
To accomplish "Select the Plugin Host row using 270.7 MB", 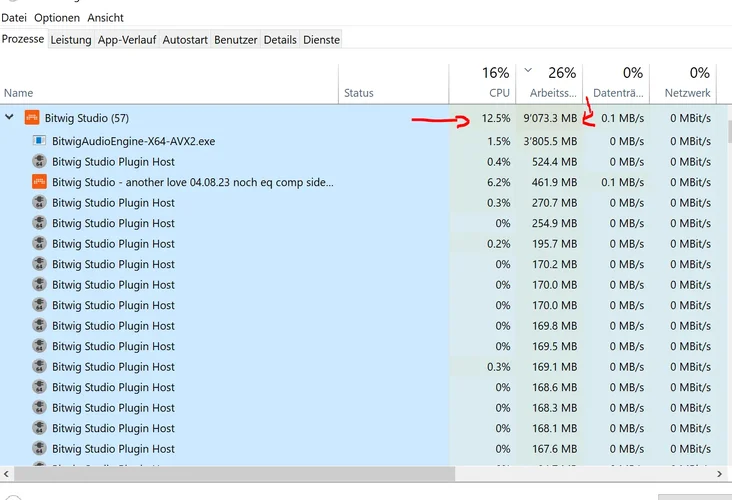I will click(364, 203).
